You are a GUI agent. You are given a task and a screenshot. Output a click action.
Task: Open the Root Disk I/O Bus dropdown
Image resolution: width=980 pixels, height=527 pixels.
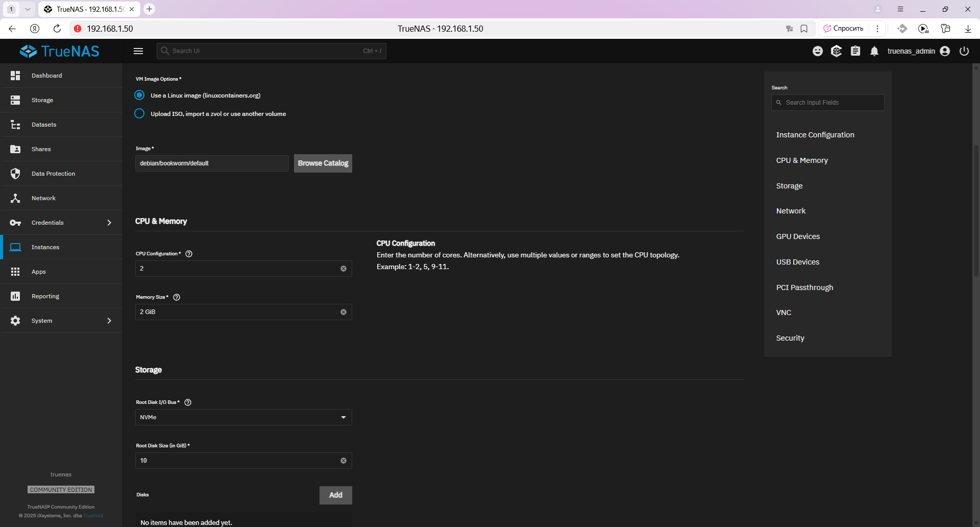(x=243, y=417)
